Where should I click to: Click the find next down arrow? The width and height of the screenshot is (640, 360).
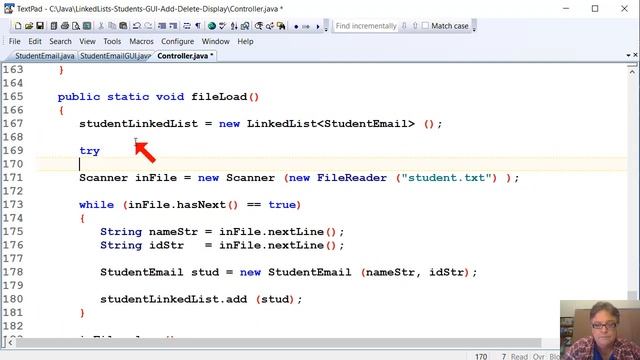(x=404, y=26)
